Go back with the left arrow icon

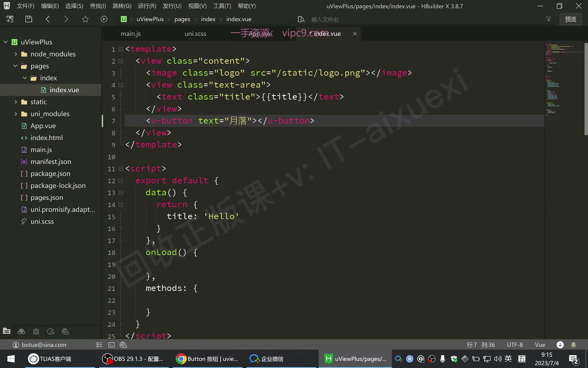pyautogui.click(x=47, y=19)
